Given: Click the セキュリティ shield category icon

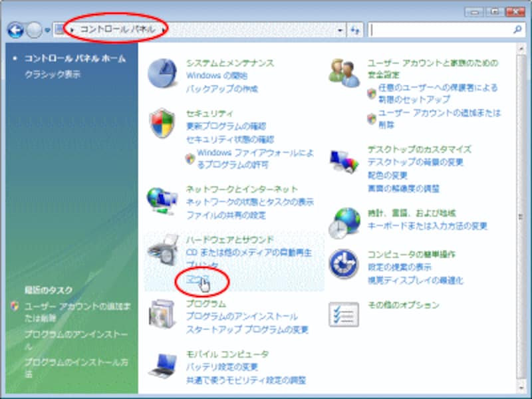Looking at the screenshot, I should point(162,124).
